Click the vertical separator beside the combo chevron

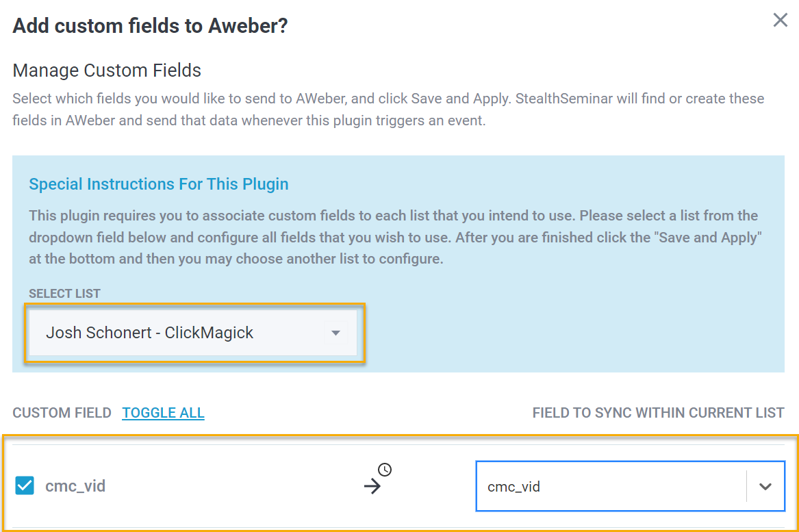pyautogui.click(x=746, y=487)
